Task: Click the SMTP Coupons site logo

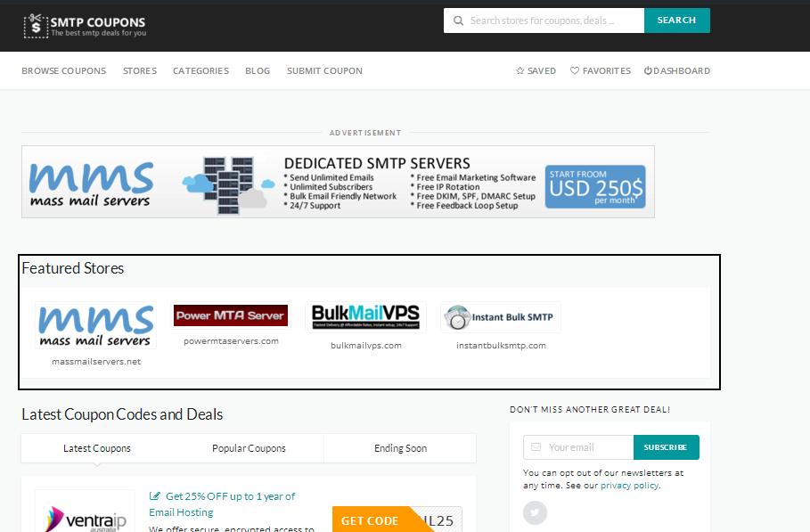Action: [x=85, y=26]
